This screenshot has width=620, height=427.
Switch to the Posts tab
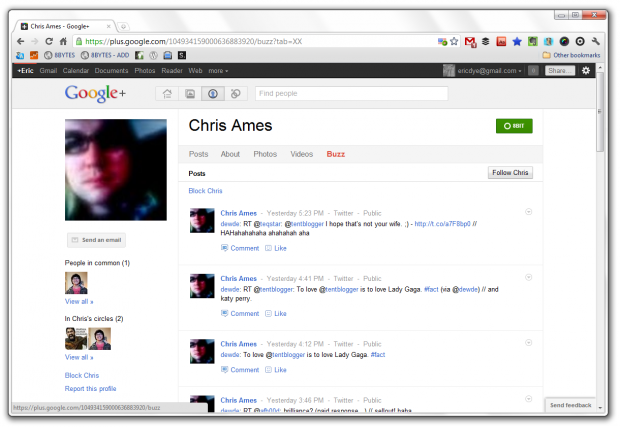click(198, 154)
